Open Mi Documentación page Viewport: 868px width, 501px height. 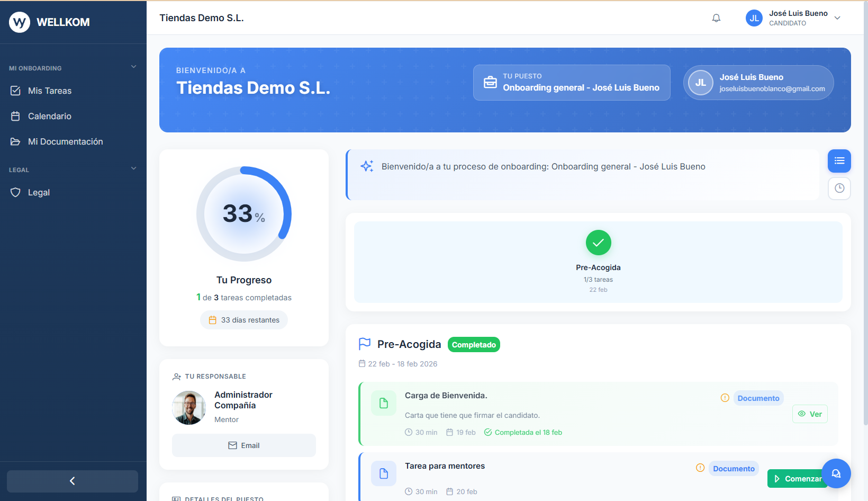(65, 142)
